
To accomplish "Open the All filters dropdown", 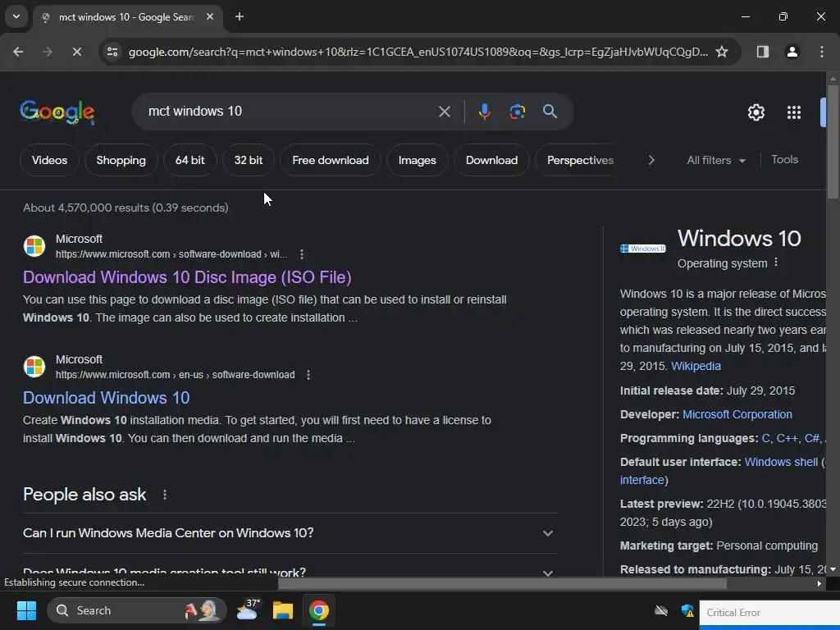I will pyautogui.click(x=715, y=160).
